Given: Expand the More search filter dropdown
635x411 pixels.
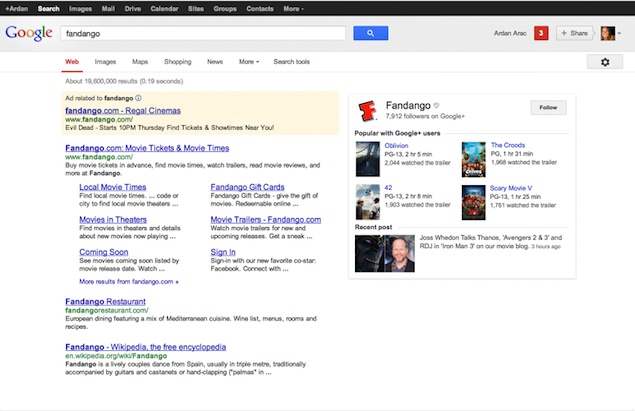Looking at the screenshot, I should pyautogui.click(x=249, y=62).
